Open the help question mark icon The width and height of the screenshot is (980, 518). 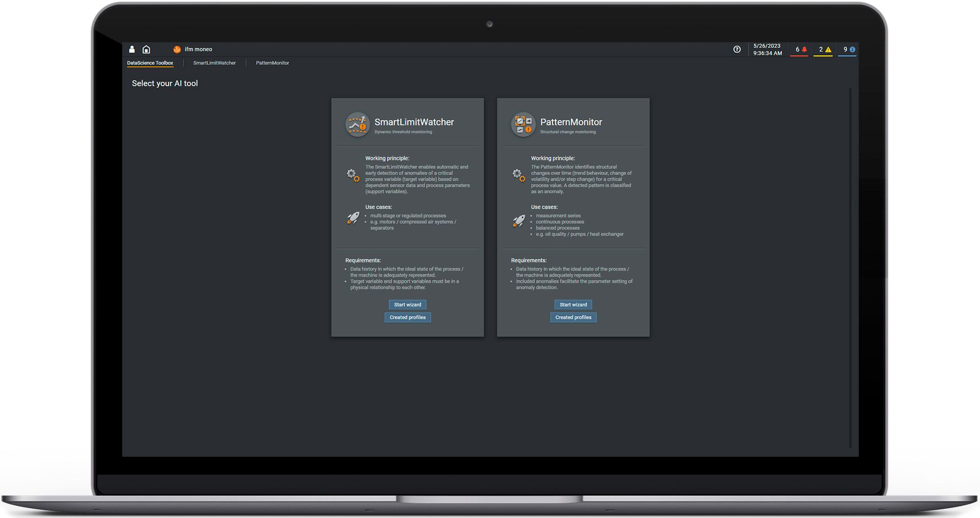click(737, 49)
